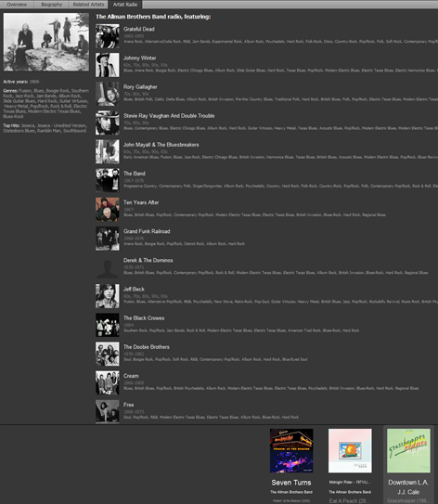Click the Grasshopper album cover by J.J. Cale
438x504 pixels.
click(408, 451)
